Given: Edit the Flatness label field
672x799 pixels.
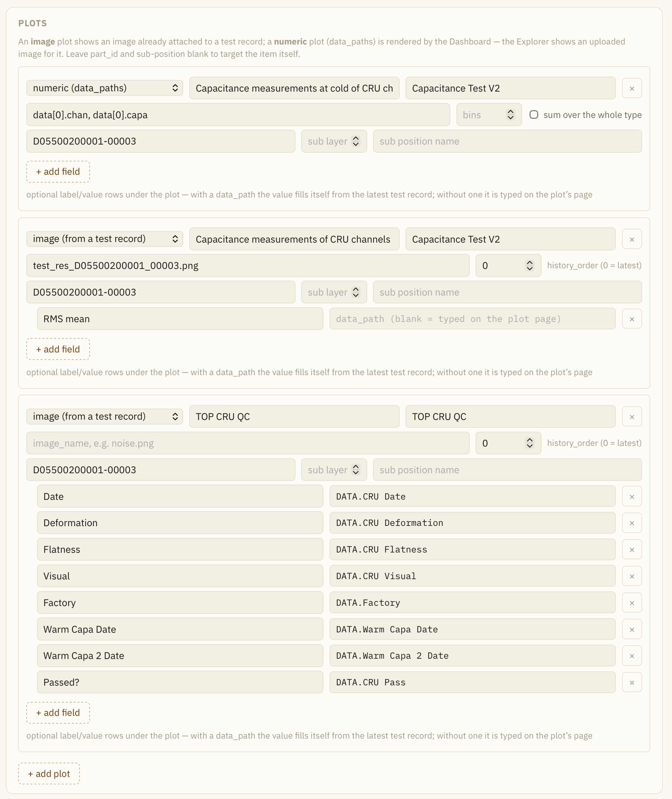Looking at the screenshot, I should pos(180,549).
